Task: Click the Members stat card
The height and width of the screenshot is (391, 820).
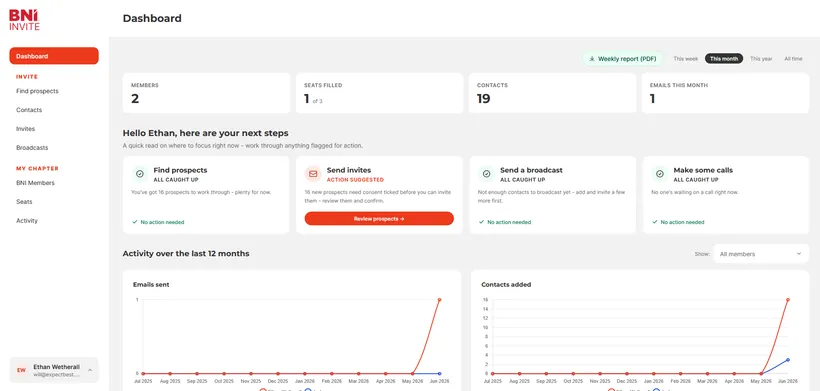Action: pos(206,93)
